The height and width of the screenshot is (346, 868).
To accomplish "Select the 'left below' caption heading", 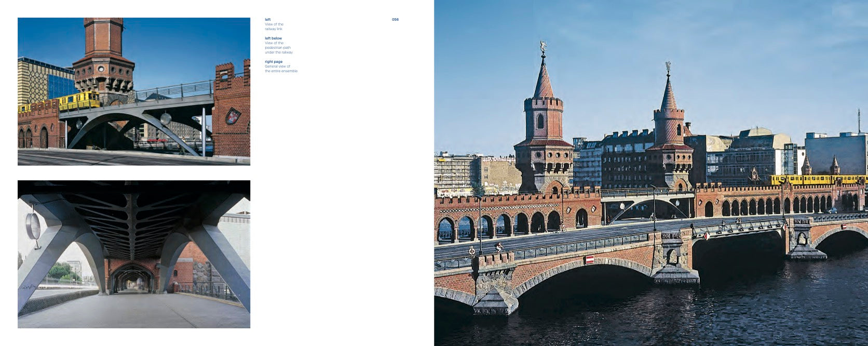I will (x=273, y=38).
